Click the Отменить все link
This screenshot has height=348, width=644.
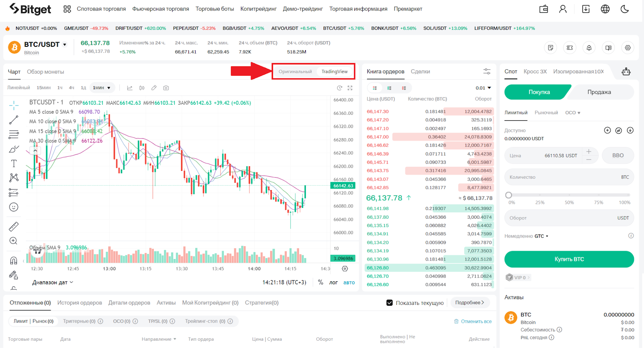coord(473,321)
